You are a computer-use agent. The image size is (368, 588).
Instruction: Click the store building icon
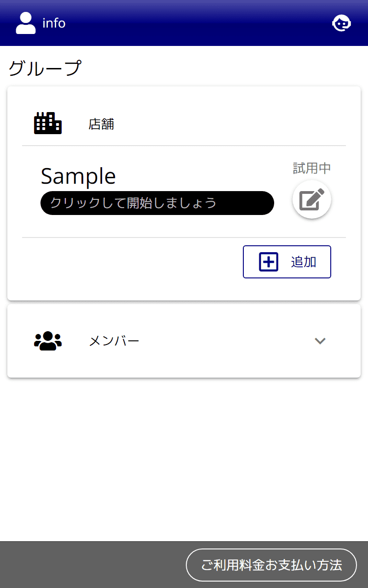(x=48, y=123)
